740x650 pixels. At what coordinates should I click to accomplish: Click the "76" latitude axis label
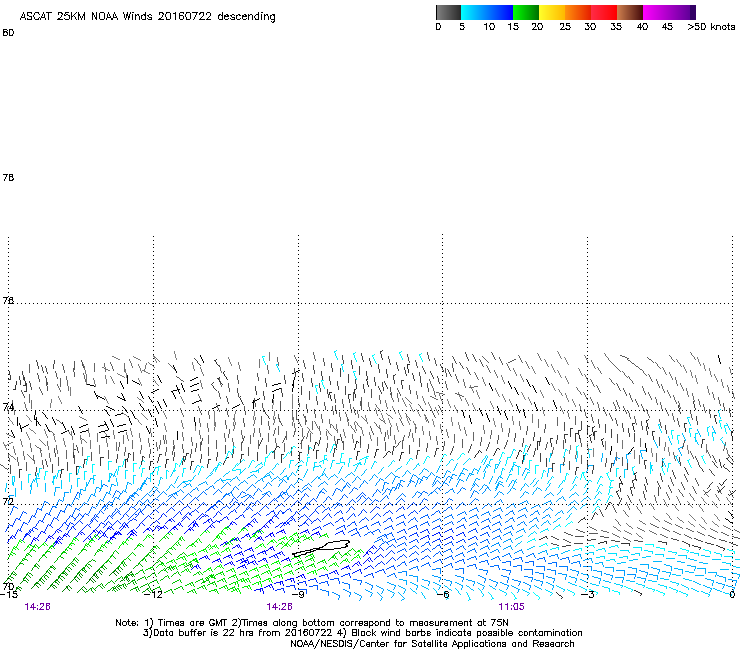(8, 300)
